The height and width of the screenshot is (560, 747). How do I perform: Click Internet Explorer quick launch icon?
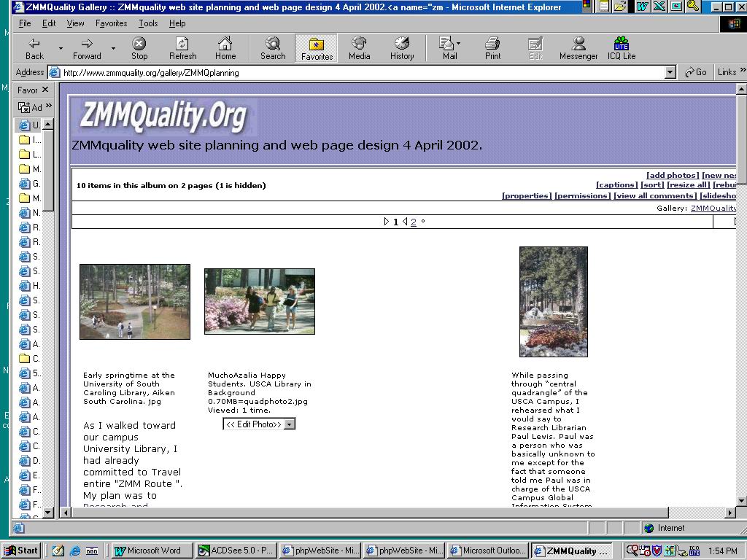point(75,551)
